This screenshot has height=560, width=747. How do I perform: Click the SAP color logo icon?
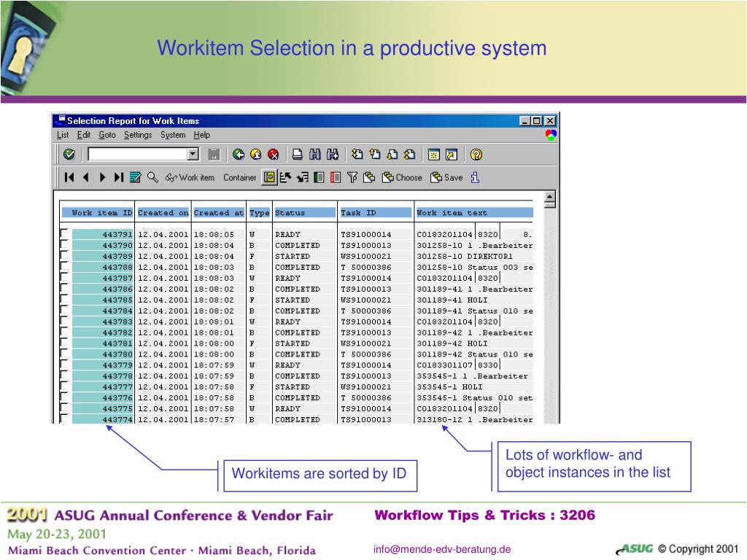(551, 135)
